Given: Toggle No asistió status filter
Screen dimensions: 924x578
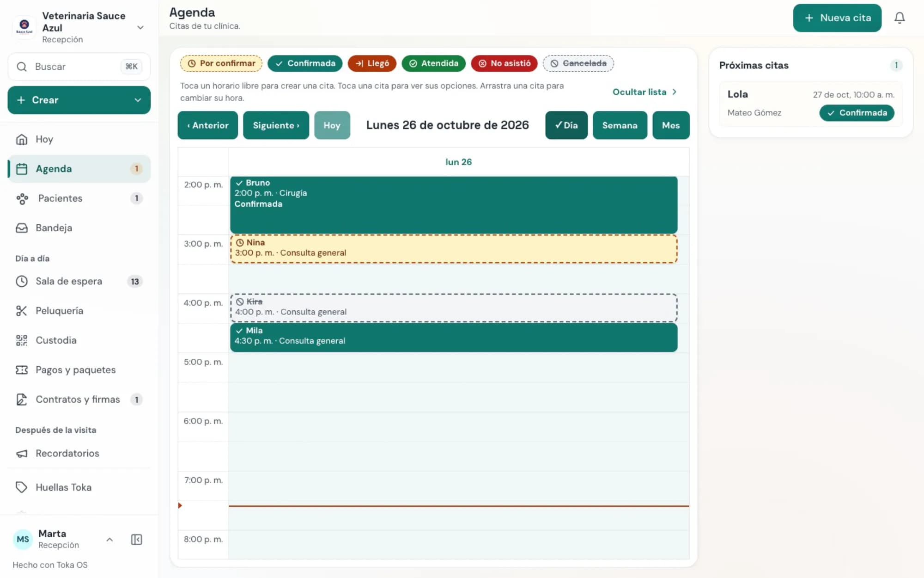Looking at the screenshot, I should (x=504, y=63).
